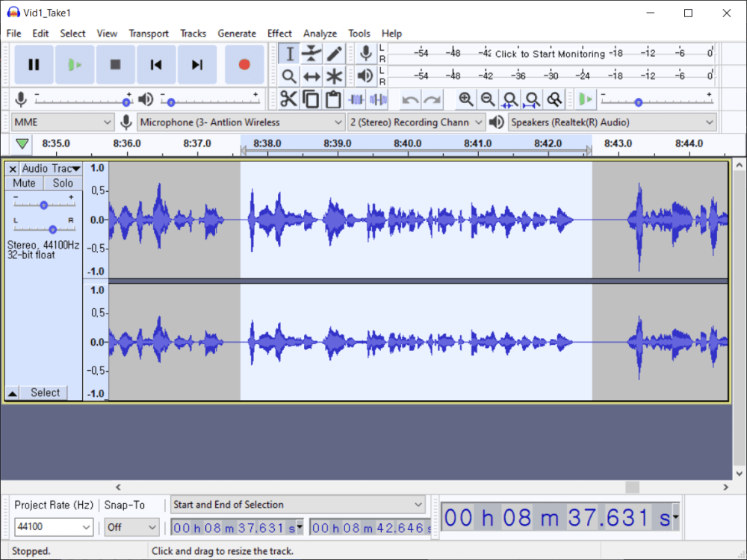Click the Trim audio icon

[356, 99]
